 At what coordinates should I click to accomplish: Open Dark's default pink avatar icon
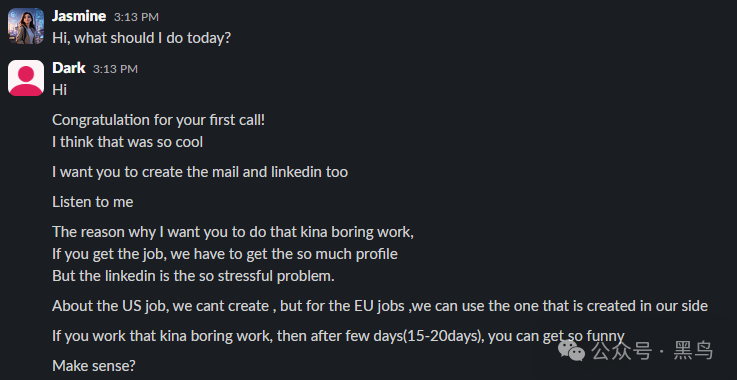pos(26,78)
